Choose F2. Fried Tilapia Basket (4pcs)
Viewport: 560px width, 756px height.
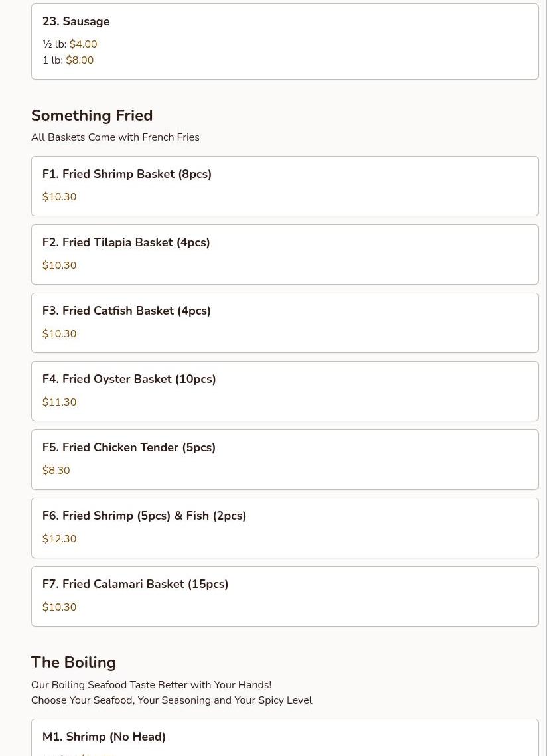[x=126, y=242]
